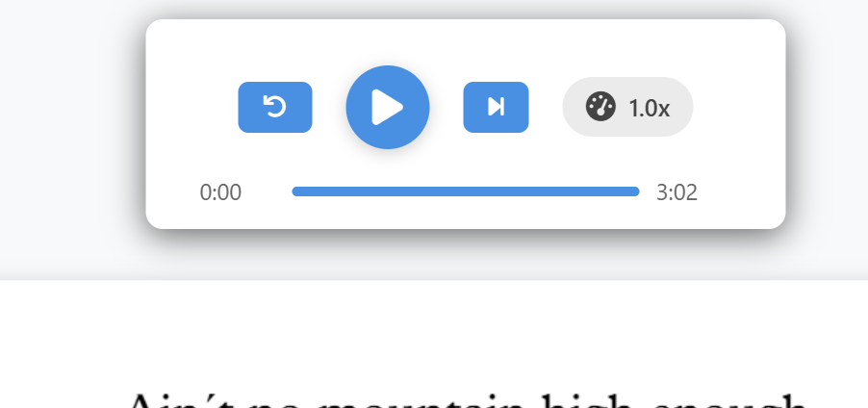Seek to one quarter of the progress bar

(x=379, y=191)
